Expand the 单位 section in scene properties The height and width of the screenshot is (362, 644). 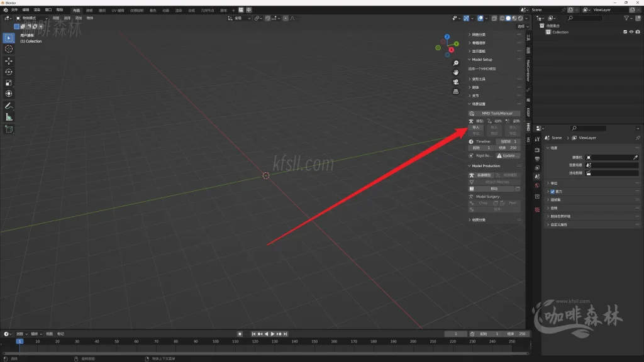click(552, 183)
